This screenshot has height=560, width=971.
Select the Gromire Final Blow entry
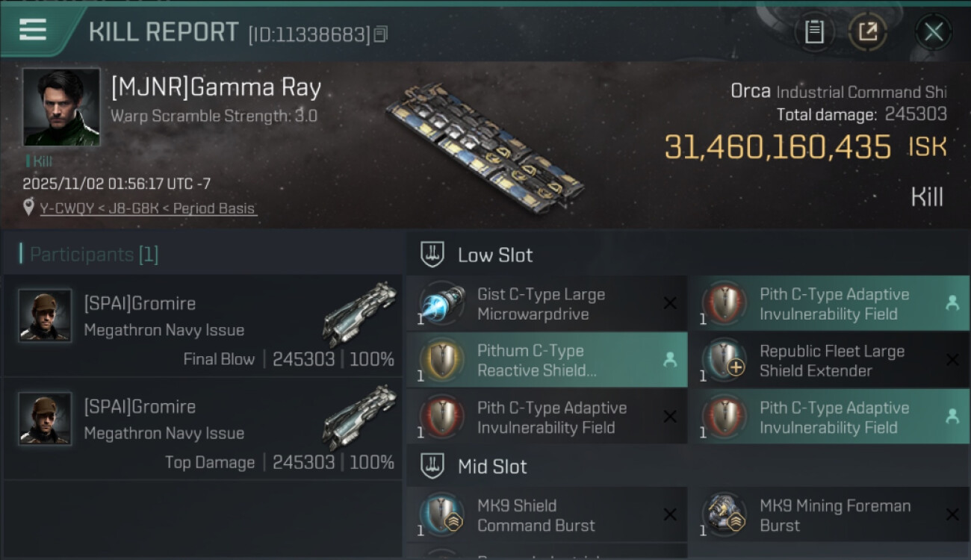[x=203, y=326]
